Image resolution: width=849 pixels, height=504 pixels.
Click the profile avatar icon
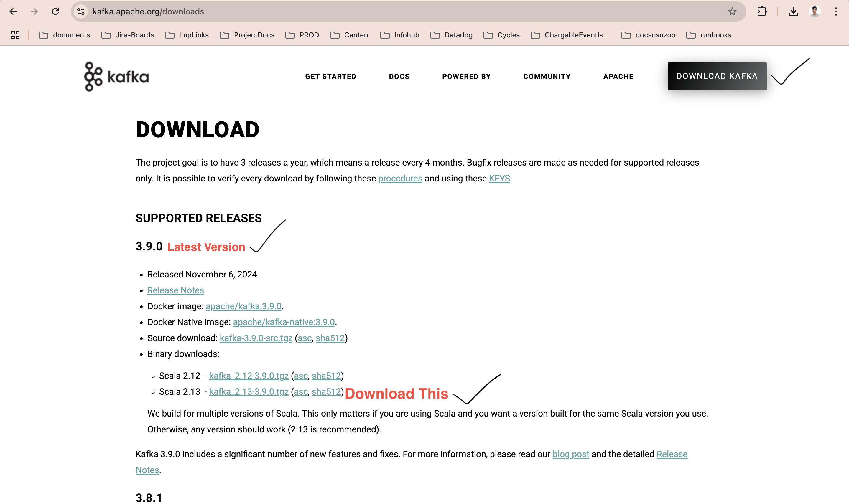pyautogui.click(x=814, y=11)
